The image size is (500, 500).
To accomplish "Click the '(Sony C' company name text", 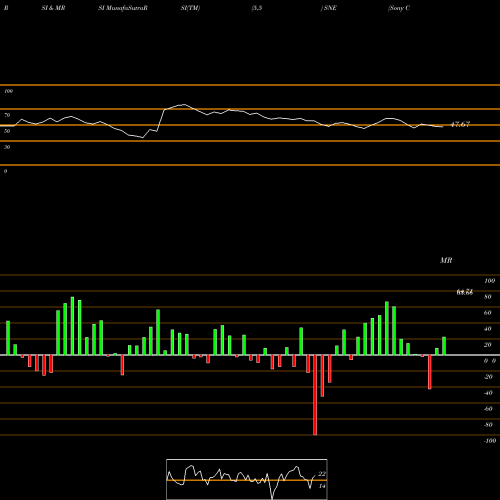I will [399, 8].
